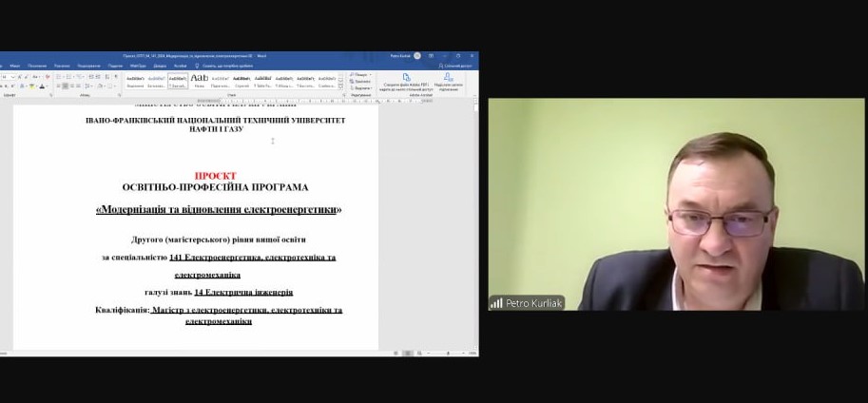Click the clear all formatting icon
This screenshot has width=868, height=403.
click(46, 76)
